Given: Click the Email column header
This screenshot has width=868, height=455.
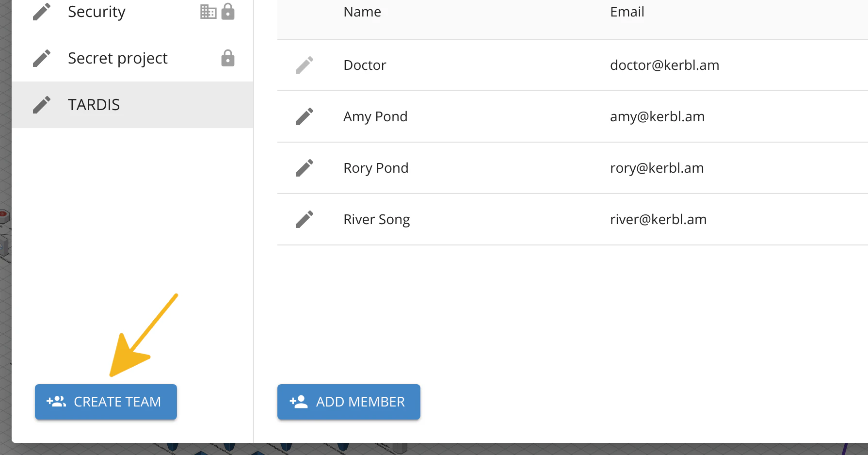Looking at the screenshot, I should coord(627,12).
